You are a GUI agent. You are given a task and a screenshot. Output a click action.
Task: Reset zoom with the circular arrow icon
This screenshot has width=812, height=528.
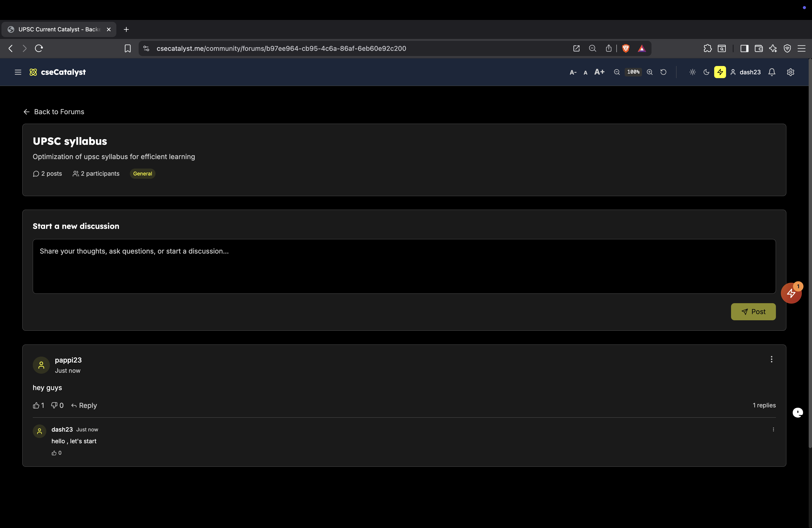(x=663, y=72)
